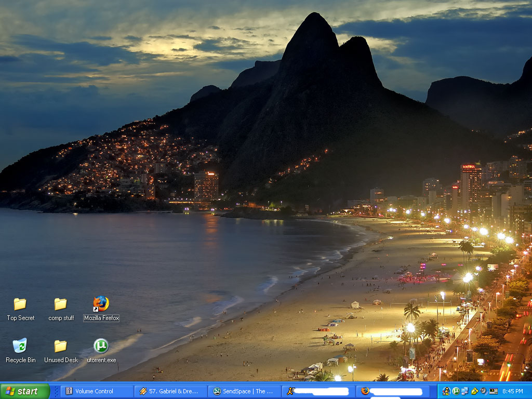Click the monitor-shaped tray icon
Screen dimensions: 532x399
point(493,391)
